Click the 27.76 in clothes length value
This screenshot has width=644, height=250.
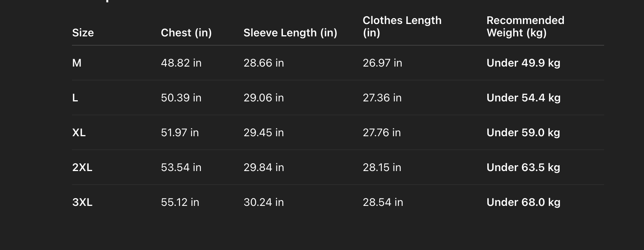382,133
